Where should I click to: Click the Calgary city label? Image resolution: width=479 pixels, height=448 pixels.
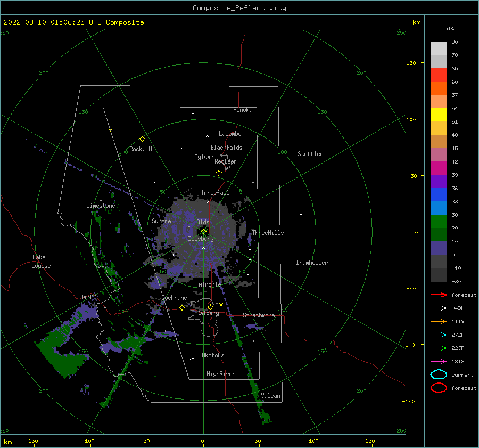point(208,313)
